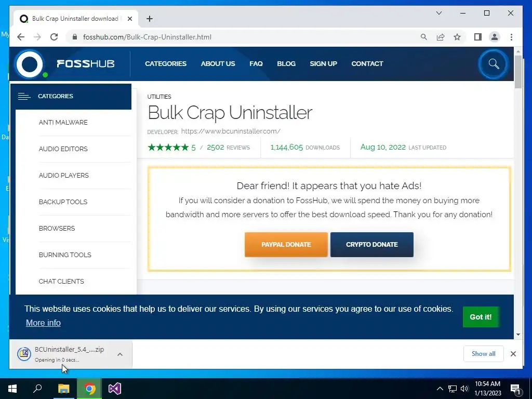
Task: Reload the FossHub page
Action: pyautogui.click(x=54, y=37)
